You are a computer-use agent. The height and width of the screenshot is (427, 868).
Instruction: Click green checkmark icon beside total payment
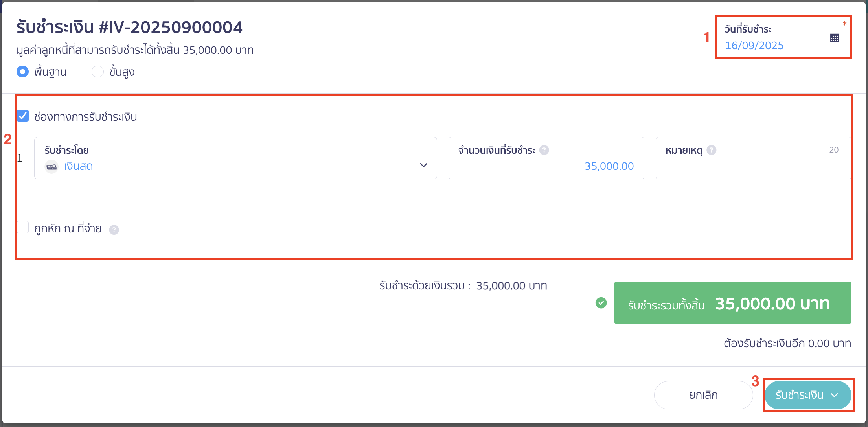[601, 303]
